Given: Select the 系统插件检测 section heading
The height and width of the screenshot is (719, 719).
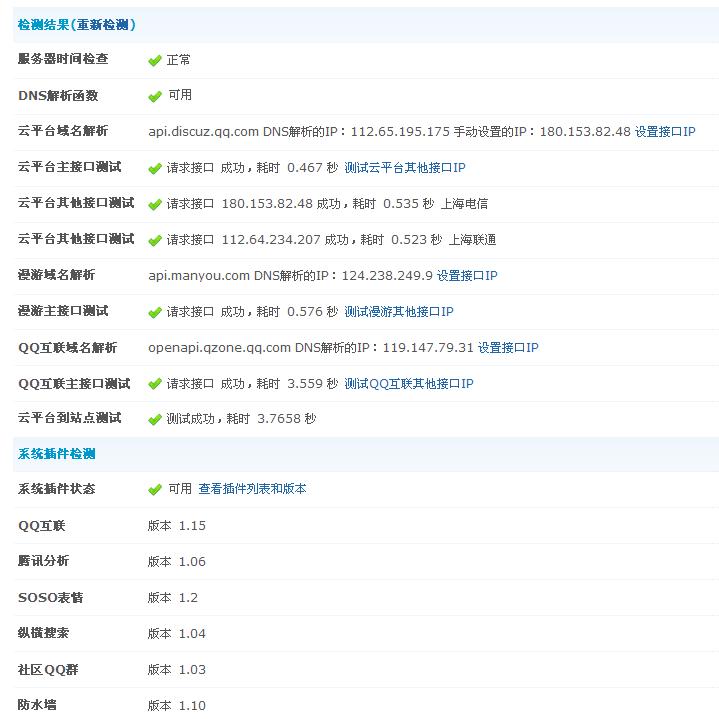Looking at the screenshot, I should (56, 454).
